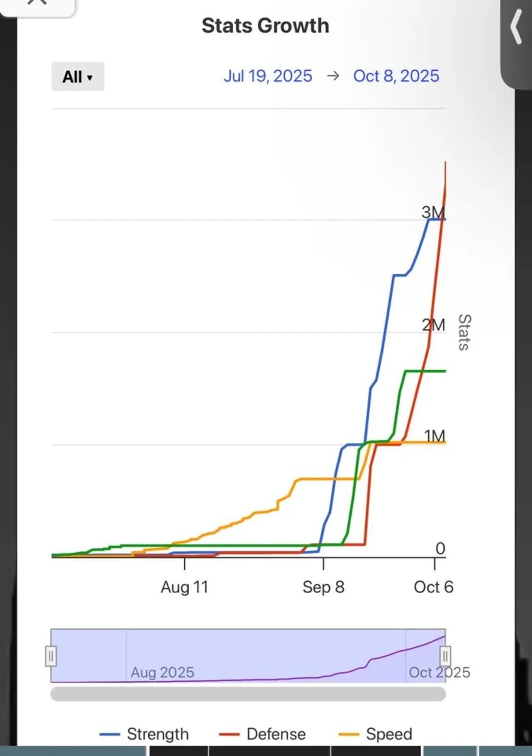Viewport: 532px width, 756px height.
Task: Click the Jul 19, 2025 start date
Action: pyautogui.click(x=268, y=76)
